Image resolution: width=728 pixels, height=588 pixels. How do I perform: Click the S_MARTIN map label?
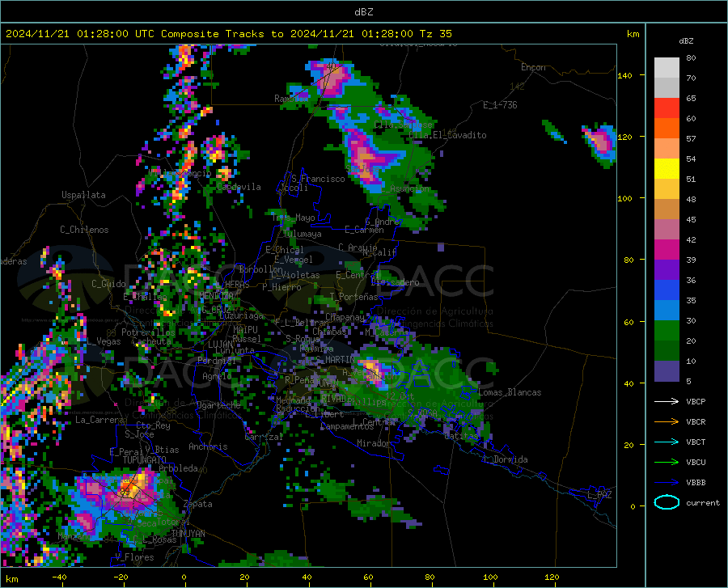coord(335,360)
